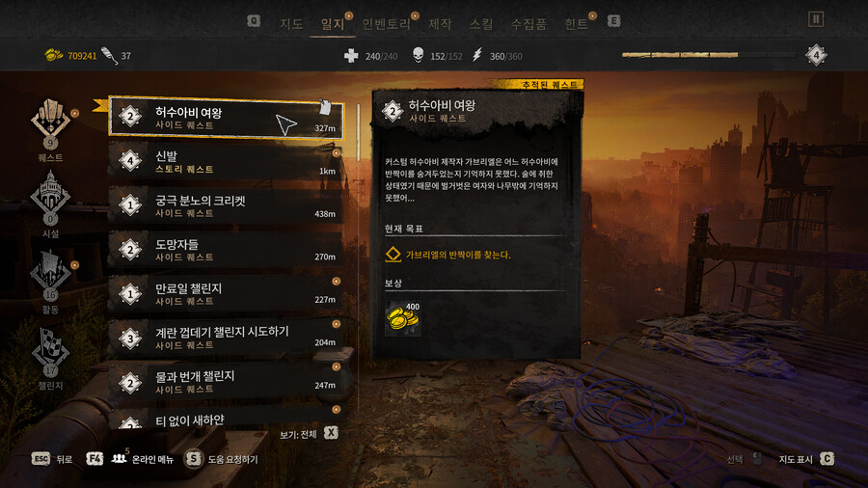This screenshot has width=868, height=488.
Task: Select the 도망자들 side quest
Action: click(226, 250)
